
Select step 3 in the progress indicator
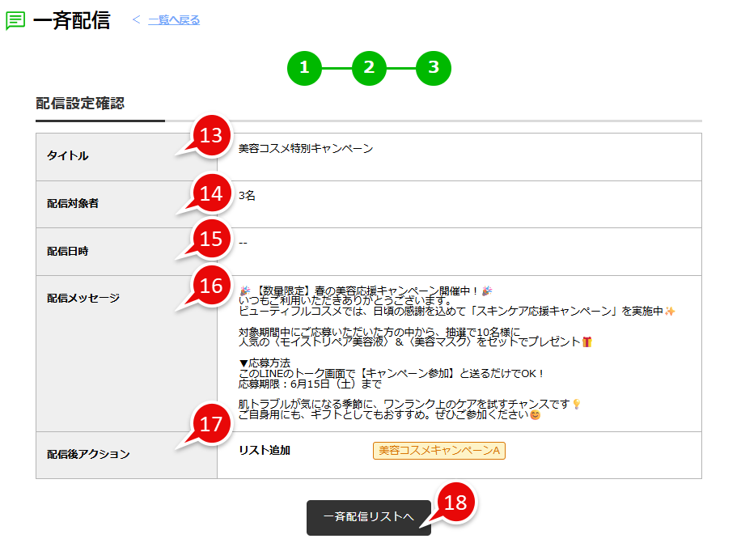pyautogui.click(x=434, y=69)
